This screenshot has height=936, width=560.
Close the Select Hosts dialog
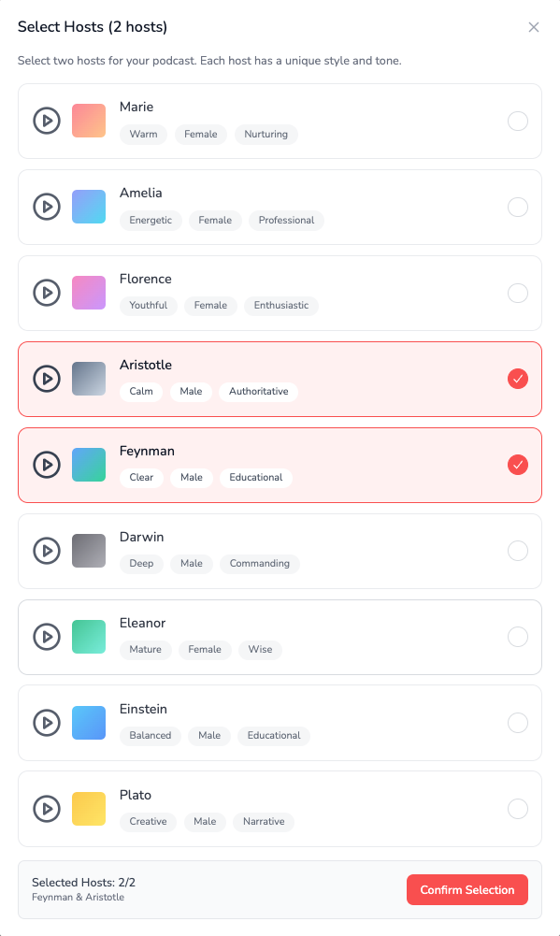[x=534, y=27]
